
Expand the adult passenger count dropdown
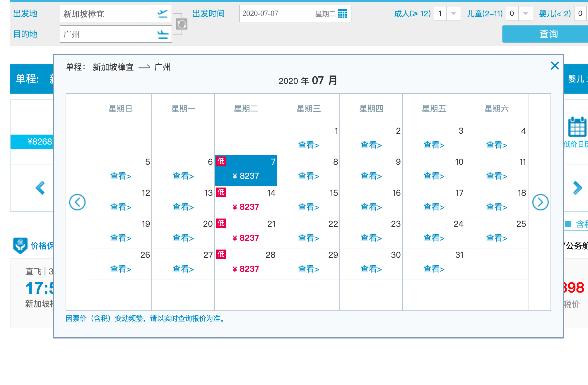[x=453, y=13]
